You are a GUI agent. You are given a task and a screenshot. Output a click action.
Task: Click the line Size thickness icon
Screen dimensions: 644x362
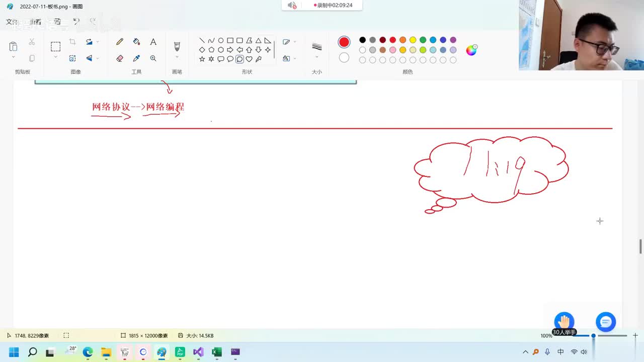point(316,47)
